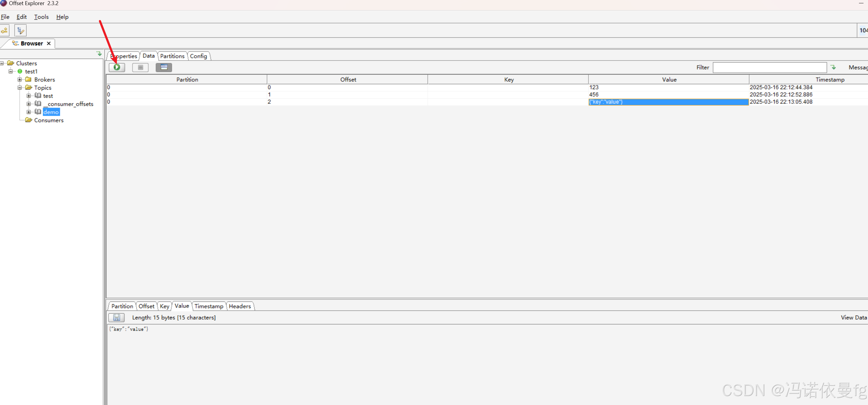Toggle the message detail panel button
868x405 pixels.
point(164,67)
